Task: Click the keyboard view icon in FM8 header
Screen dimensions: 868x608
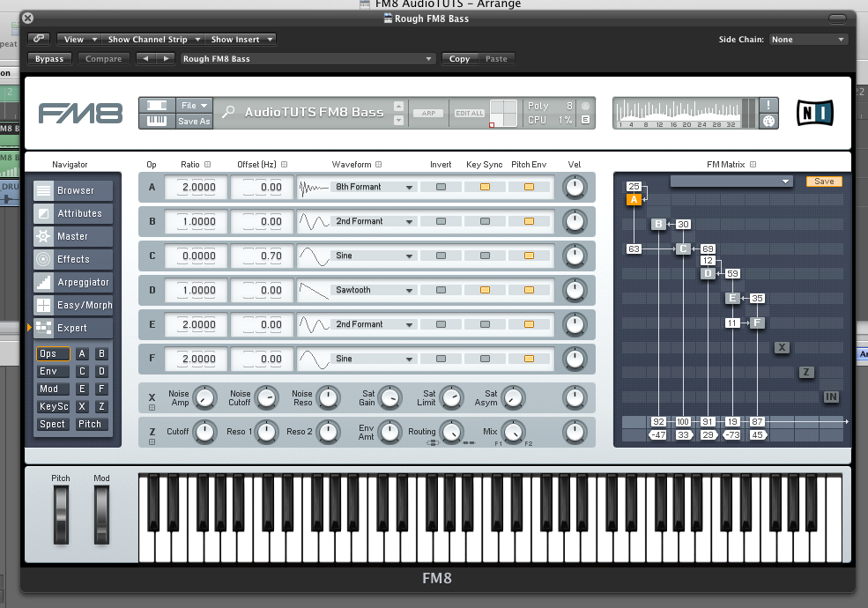Action: click(157, 121)
